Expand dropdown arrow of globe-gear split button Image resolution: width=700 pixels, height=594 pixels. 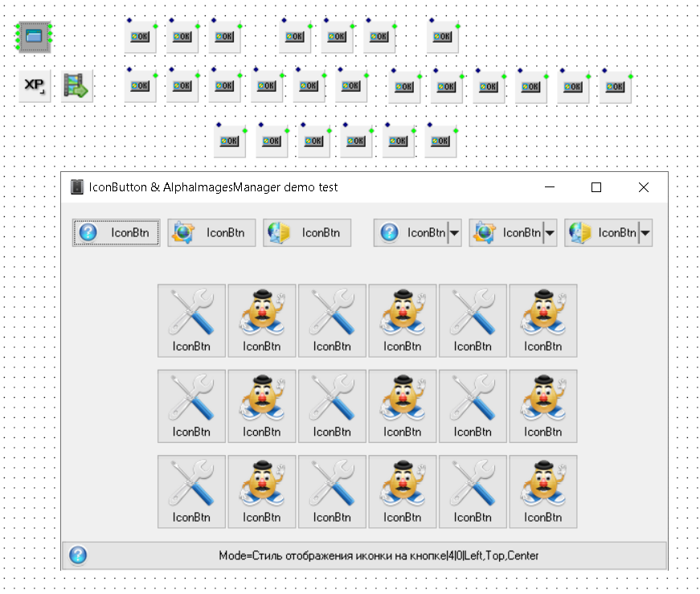(550, 233)
